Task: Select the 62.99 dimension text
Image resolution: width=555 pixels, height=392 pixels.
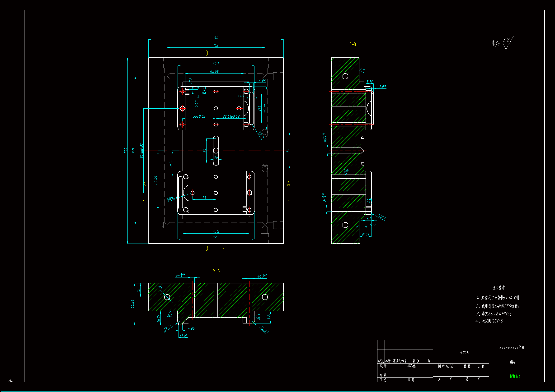Action: pos(214,71)
